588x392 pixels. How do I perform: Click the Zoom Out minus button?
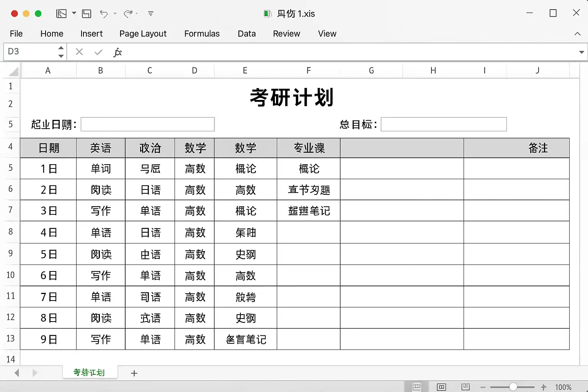483,387
